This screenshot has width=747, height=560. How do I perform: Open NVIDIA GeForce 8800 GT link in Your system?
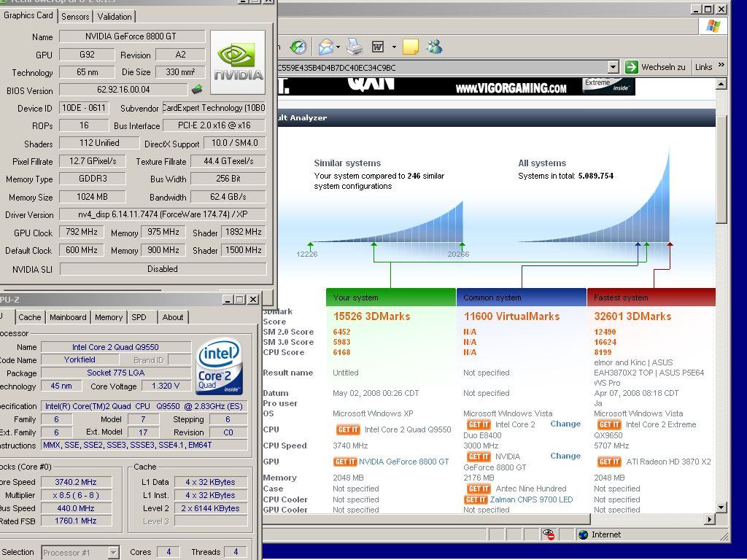404,462
